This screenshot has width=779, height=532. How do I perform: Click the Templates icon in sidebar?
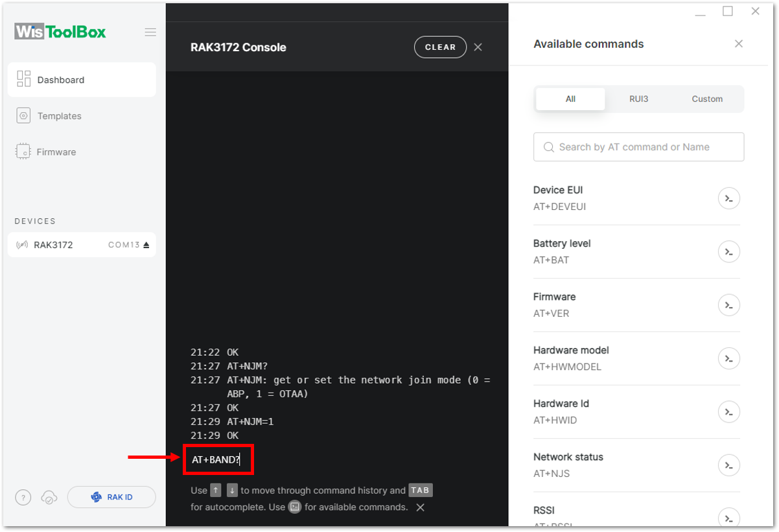pyautogui.click(x=23, y=116)
